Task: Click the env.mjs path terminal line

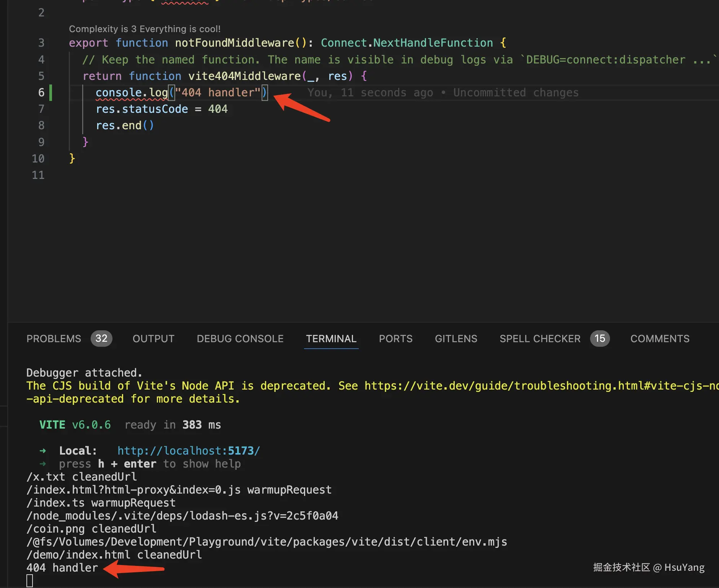Action: (x=267, y=542)
